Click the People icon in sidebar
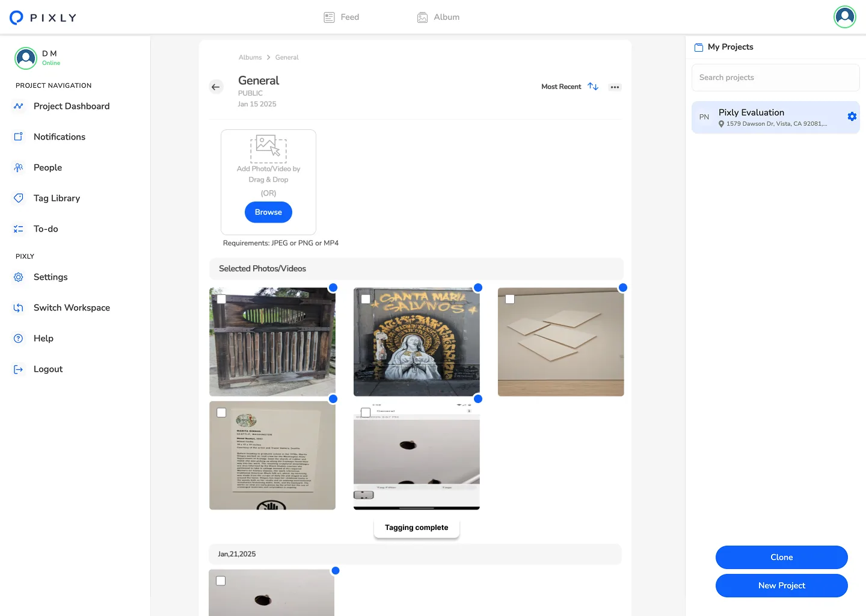 (x=19, y=168)
